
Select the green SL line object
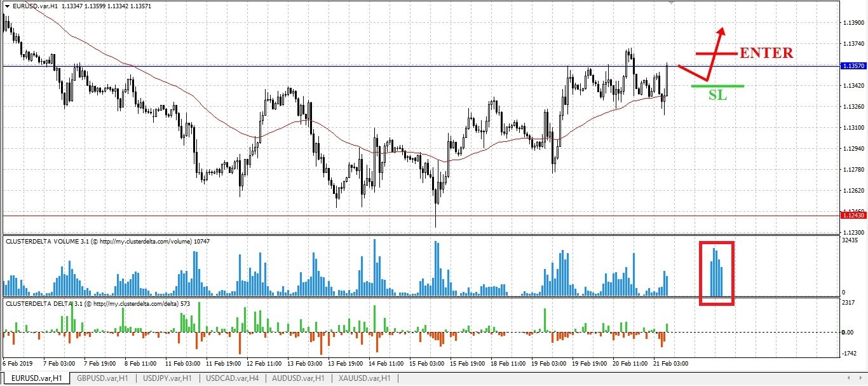(717, 85)
